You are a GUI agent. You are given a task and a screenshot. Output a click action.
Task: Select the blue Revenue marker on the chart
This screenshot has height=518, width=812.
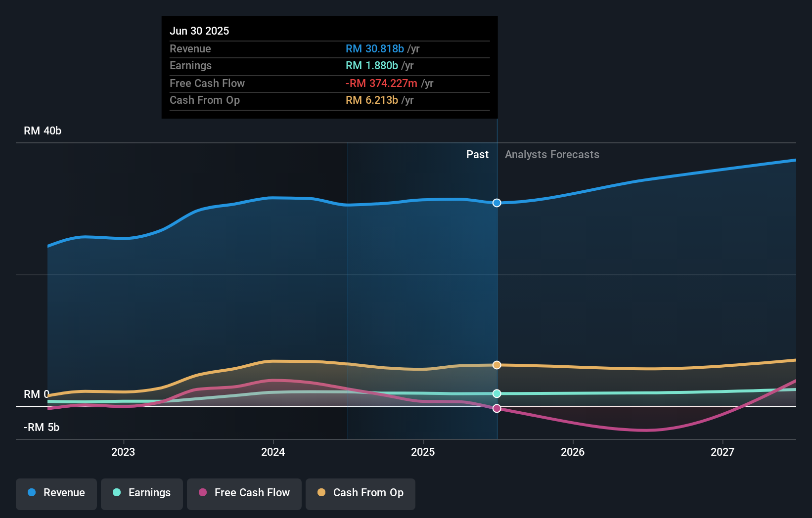point(496,203)
